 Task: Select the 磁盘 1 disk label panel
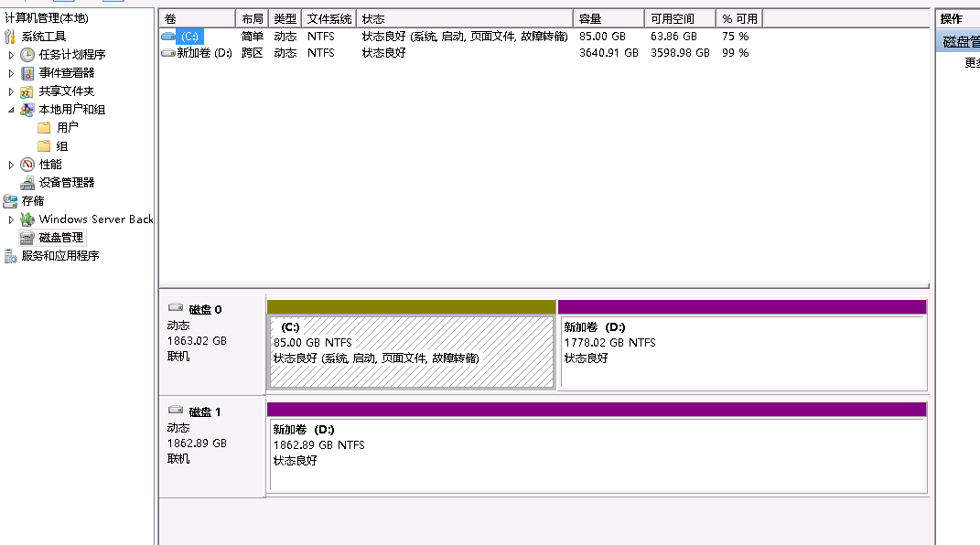coord(212,447)
